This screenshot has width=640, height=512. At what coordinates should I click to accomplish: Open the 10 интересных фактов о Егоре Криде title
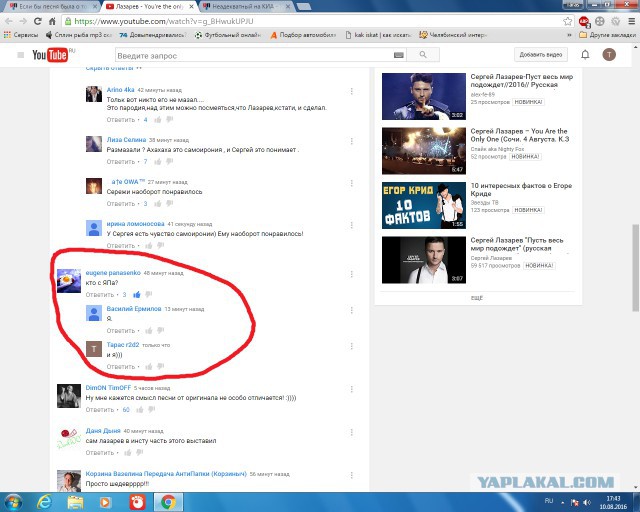[x=521, y=189]
